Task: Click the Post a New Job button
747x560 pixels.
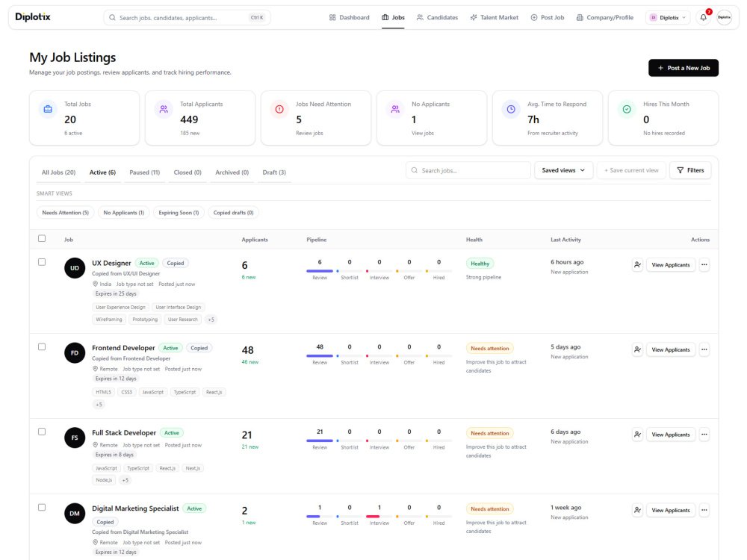Action: coord(684,68)
